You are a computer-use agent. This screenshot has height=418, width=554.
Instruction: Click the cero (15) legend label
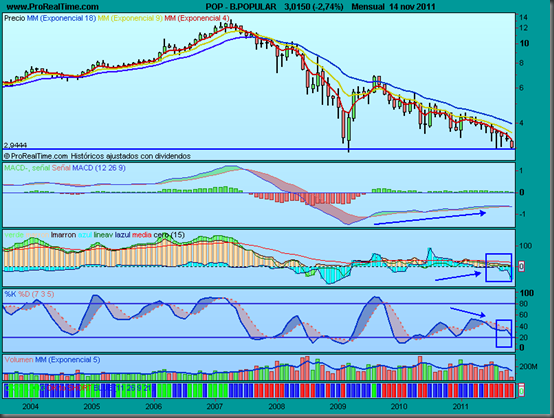click(169, 235)
